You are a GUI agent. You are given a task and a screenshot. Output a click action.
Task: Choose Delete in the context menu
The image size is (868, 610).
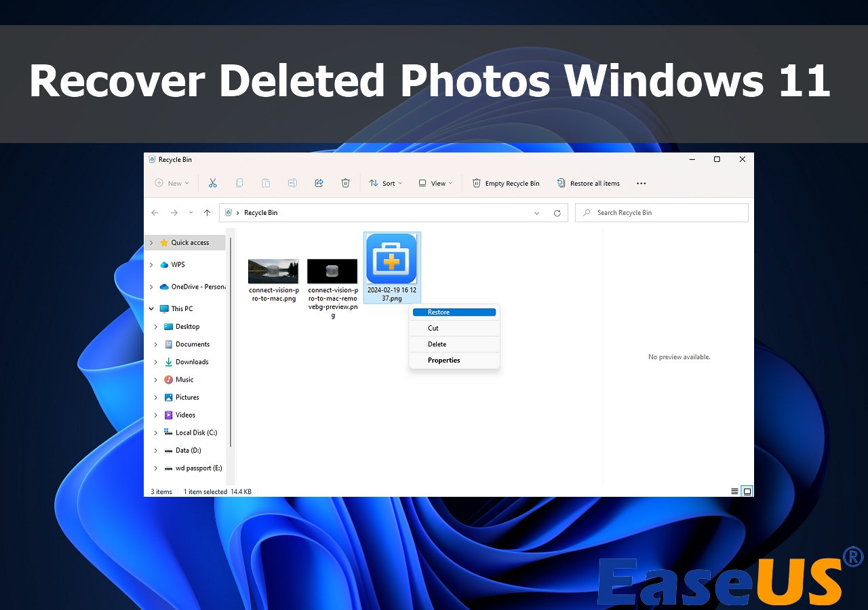[x=454, y=344]
